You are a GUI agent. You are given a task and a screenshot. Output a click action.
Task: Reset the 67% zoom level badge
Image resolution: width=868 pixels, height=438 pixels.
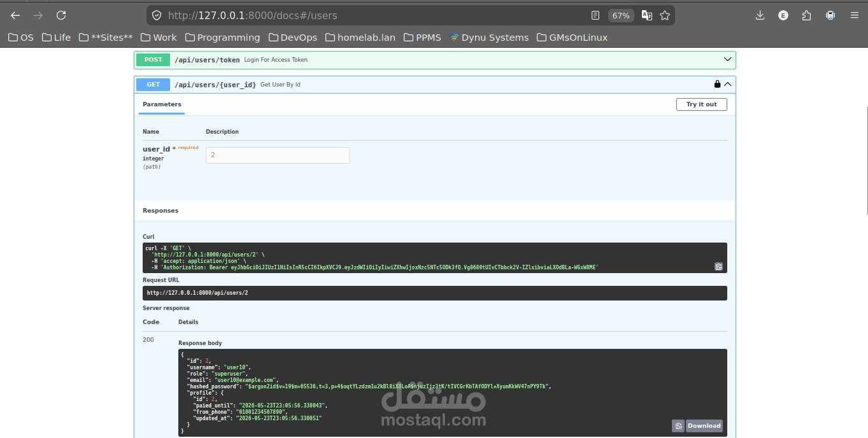(621, 15)
